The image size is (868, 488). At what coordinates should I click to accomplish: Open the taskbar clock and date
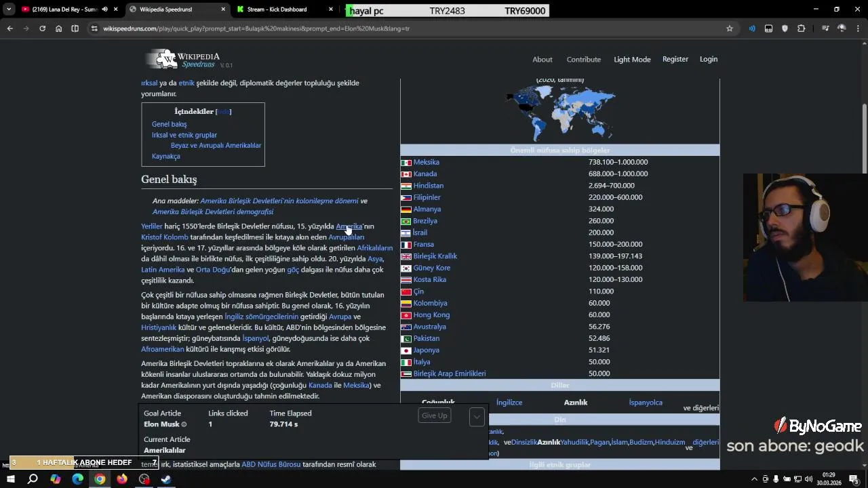[829, 479]
